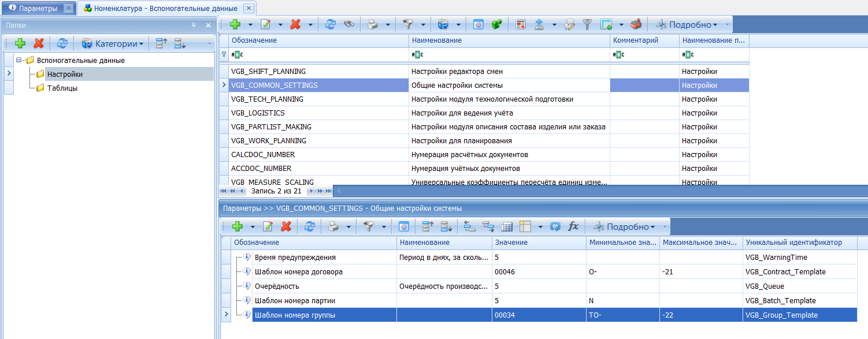Click the fx formula icon in parameters toolbar
This screenshot has width=868, height=339.
click(573, 227)
